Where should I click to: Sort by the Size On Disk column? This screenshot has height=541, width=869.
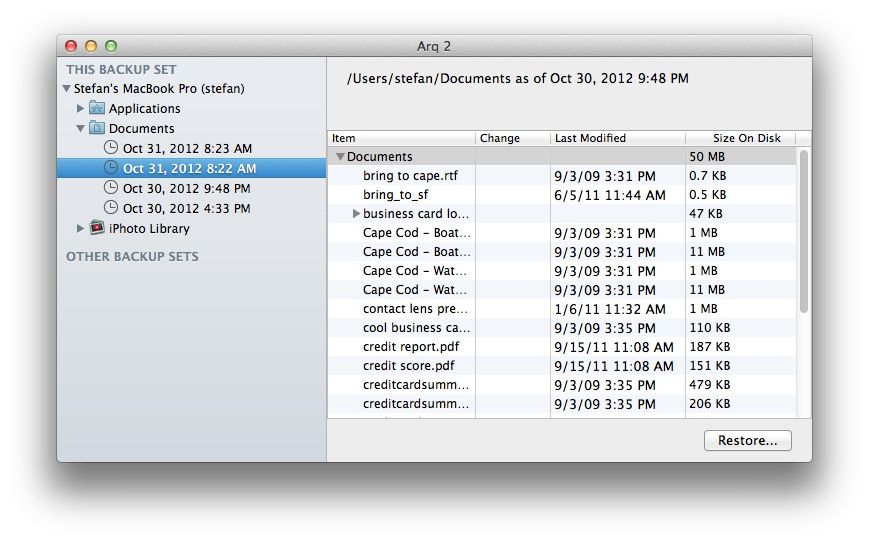point(738,138)
